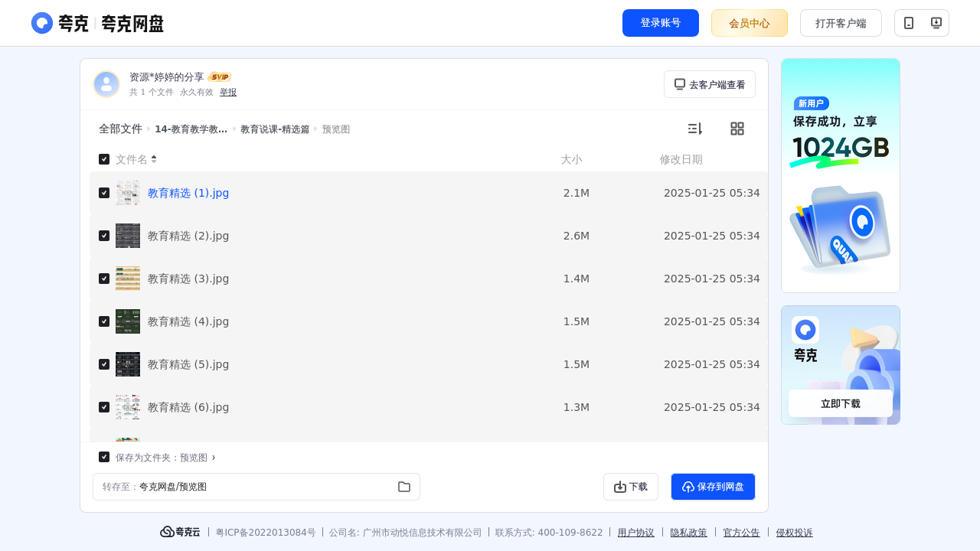Open 用户协议 link

636,533
